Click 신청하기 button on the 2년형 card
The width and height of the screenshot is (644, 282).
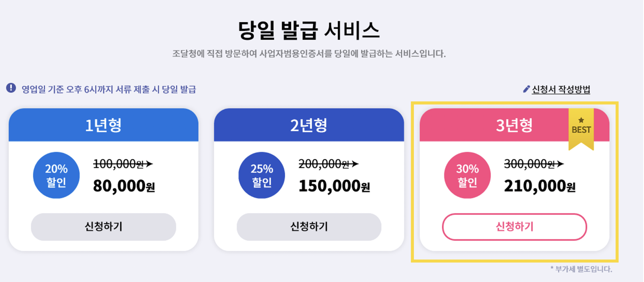(309, 227)
